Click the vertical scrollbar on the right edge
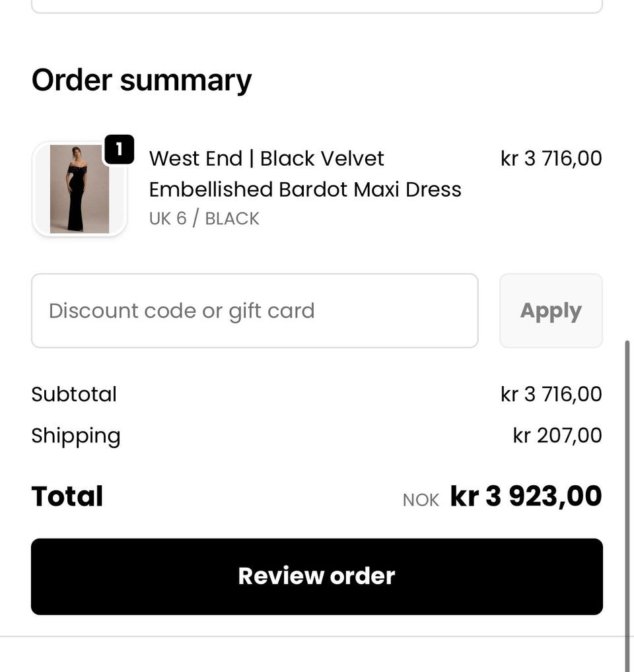 pyautogui.click(x=627, y=502)
